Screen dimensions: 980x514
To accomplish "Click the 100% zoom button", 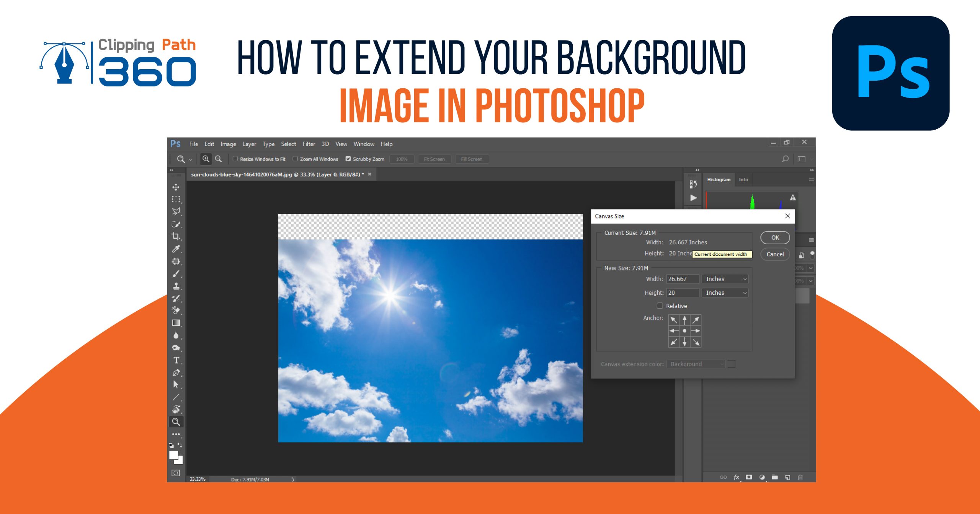I will (x=402, y=159).
